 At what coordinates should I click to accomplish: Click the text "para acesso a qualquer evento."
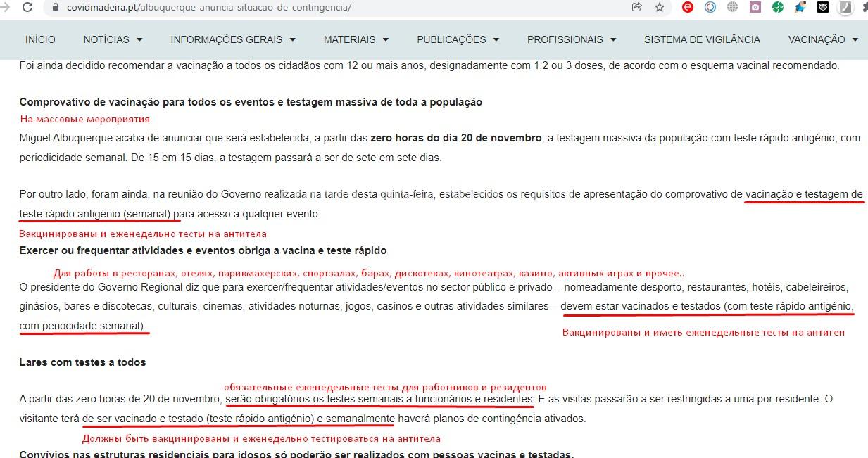coord(246,214)
